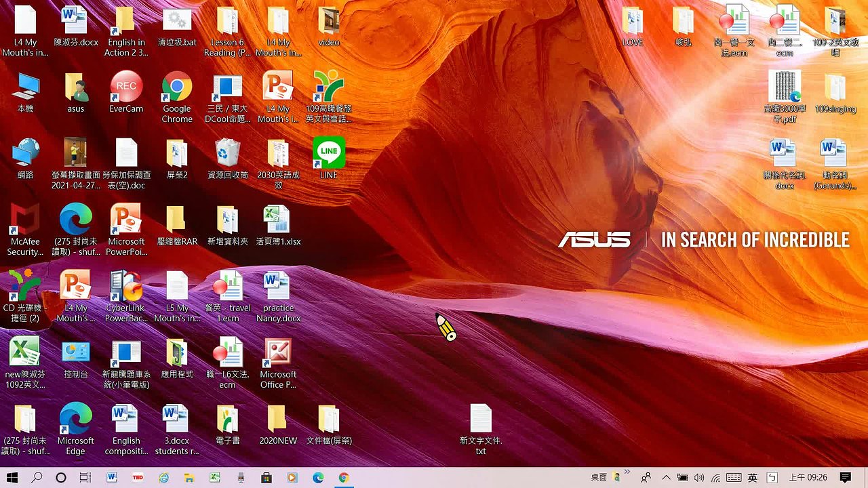Open 餐英 travel 1.ecm recording

(227, 298)
